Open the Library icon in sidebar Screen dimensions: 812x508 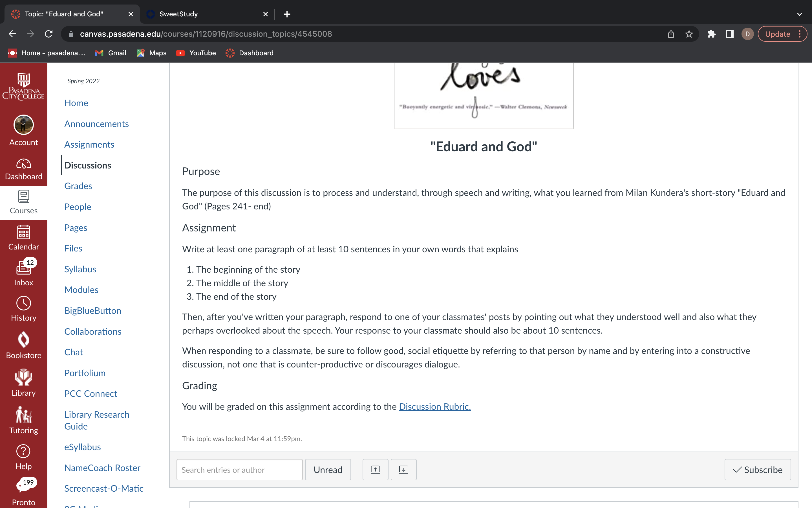tap(23, 377)
